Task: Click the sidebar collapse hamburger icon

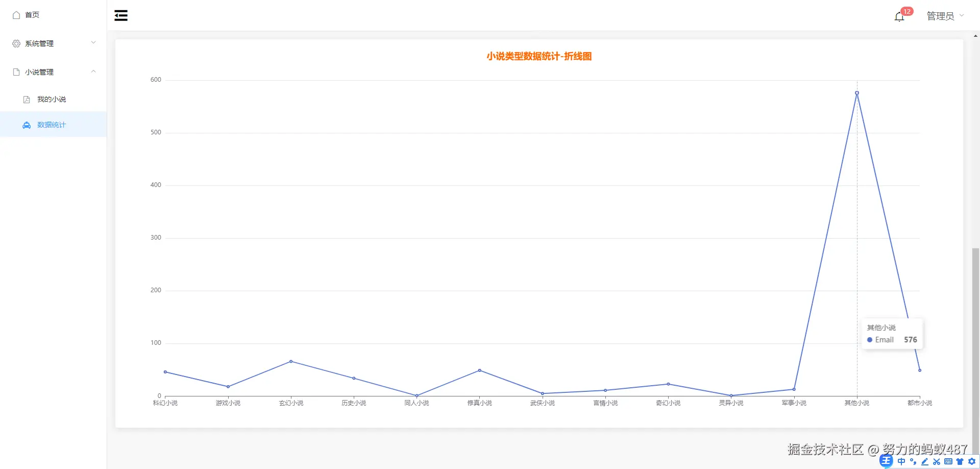Action: click(121, 15)
